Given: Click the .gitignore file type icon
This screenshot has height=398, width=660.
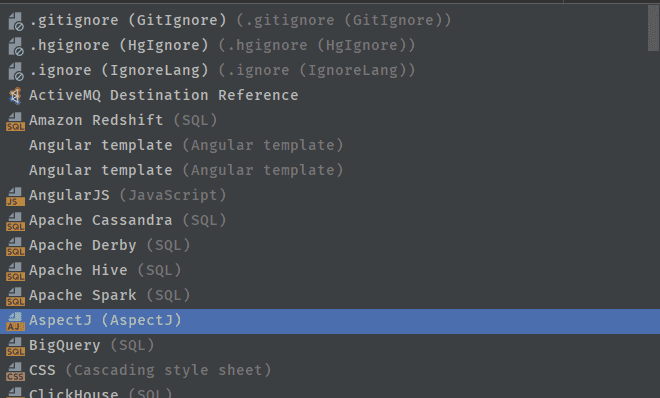Looking at the screenshot, I should [16, 21].
